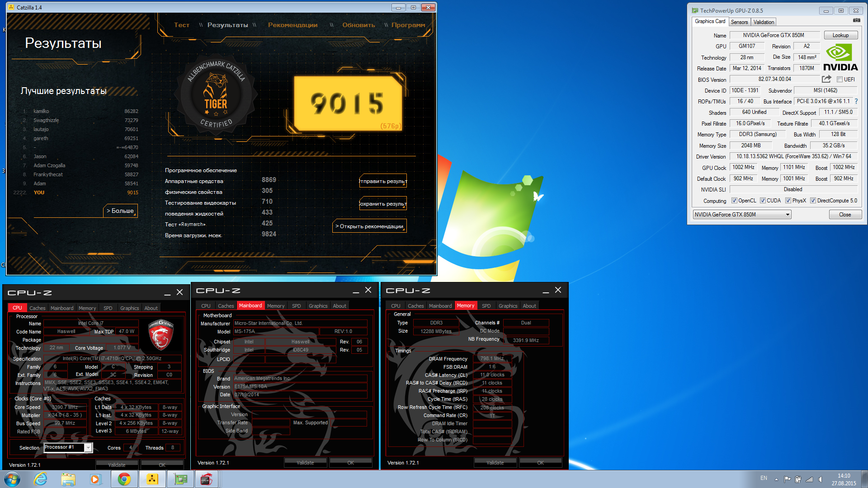The image size is (868, 488).
Task: Switch to the Validation tab in GPU-Z
Action: [764, 22]
